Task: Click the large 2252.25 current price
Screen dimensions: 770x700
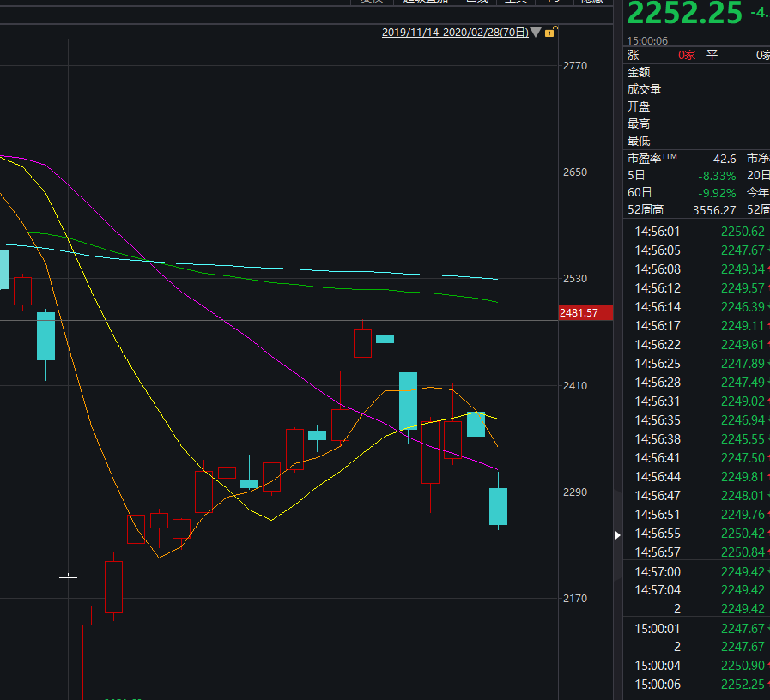Action: (684, 15)
